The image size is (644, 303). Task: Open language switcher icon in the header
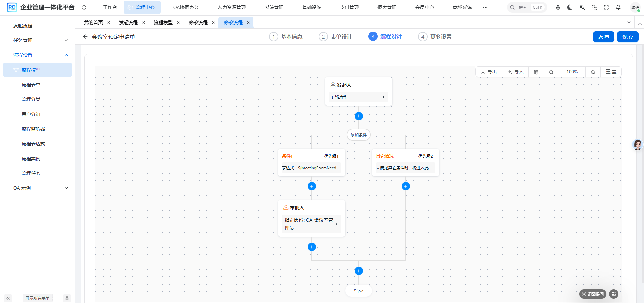pyautogui.click(x=582, y=7)
